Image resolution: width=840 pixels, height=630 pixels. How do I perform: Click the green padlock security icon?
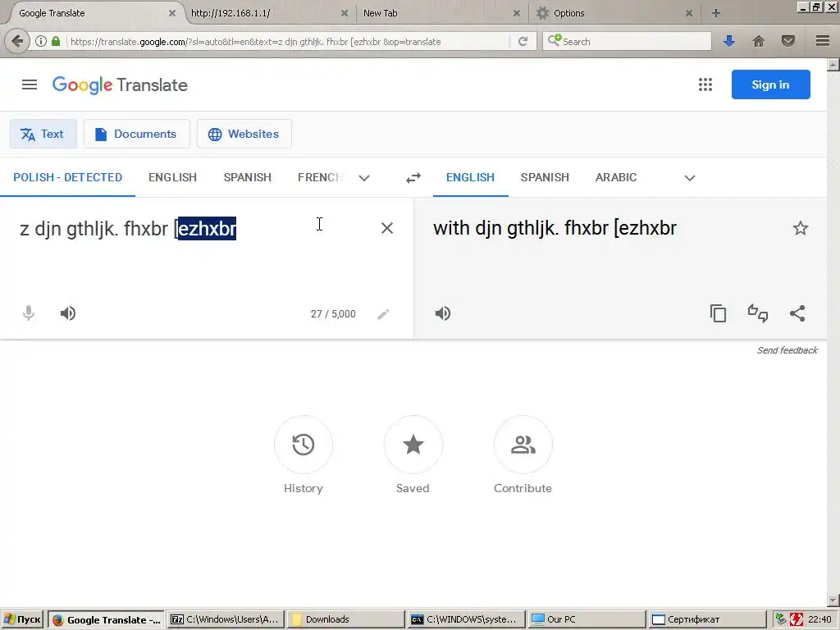tap(56, 41)
